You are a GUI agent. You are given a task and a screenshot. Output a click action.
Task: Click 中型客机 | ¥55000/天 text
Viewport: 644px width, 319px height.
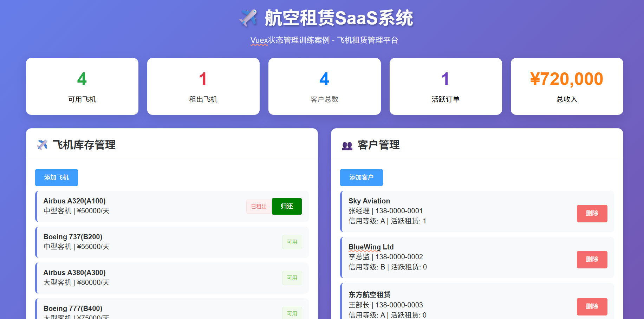77,247
